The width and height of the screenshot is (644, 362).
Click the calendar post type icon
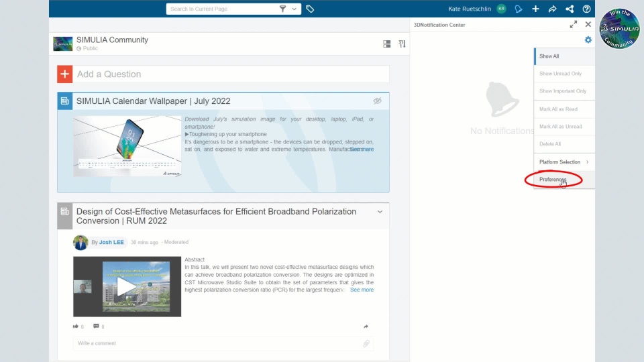[x=65, y=101]
